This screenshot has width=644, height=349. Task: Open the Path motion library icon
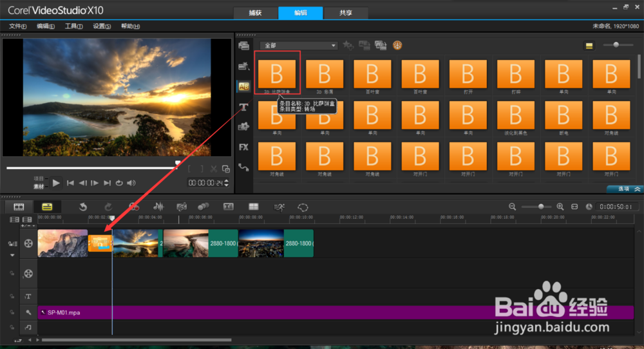coord(243,167)
